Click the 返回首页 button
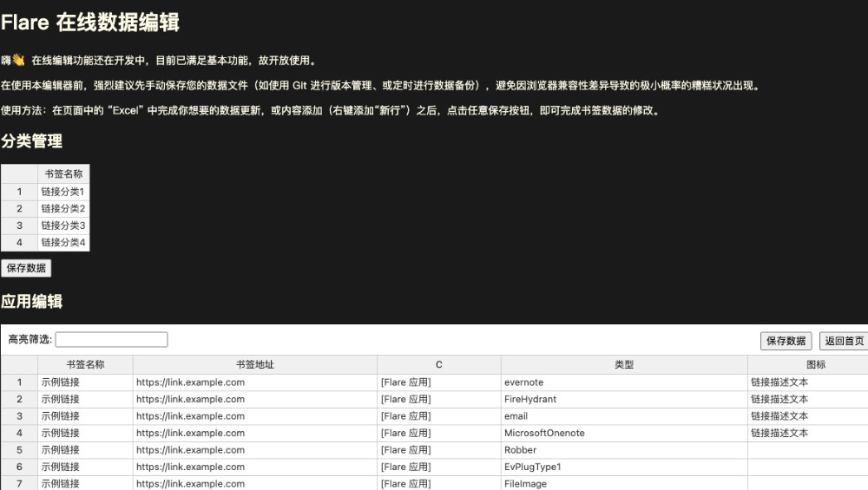 [x=845, y=341]
